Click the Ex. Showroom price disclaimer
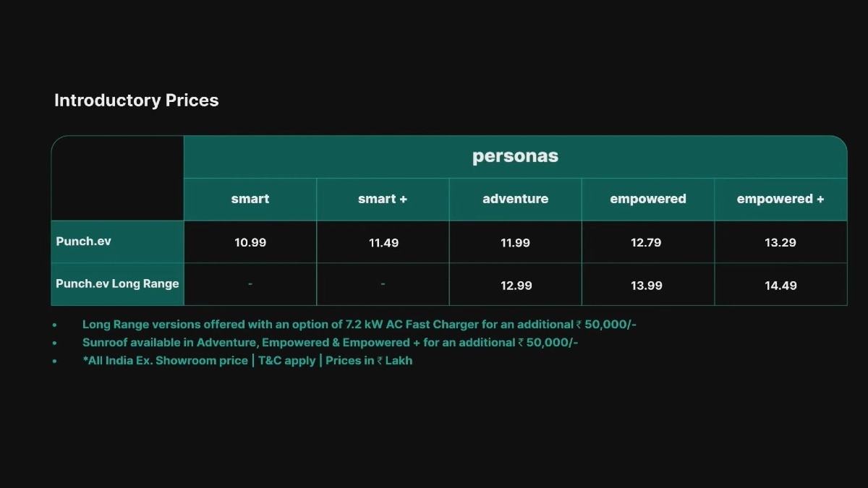This screenshot has width=868, height=488. (x=247, y=360)
